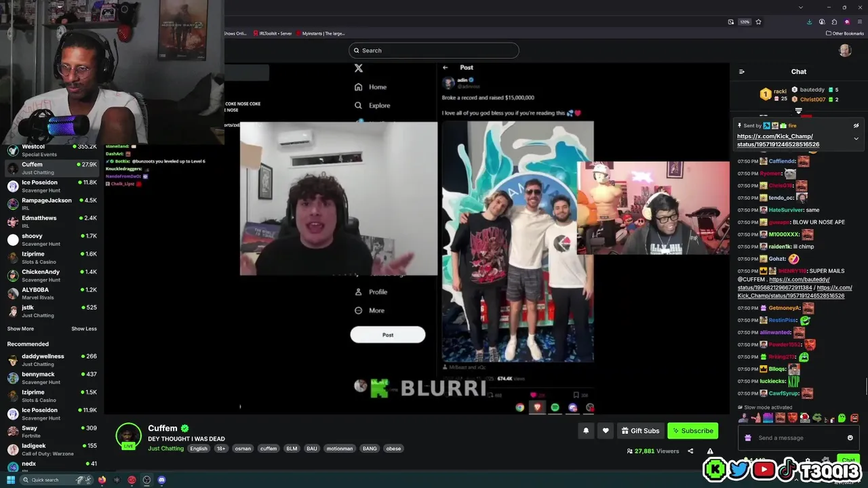This screenshot has height=488, width=868.
Task: Open the x.com/Kick_Champ pinned link
Action: click(778, 140)
